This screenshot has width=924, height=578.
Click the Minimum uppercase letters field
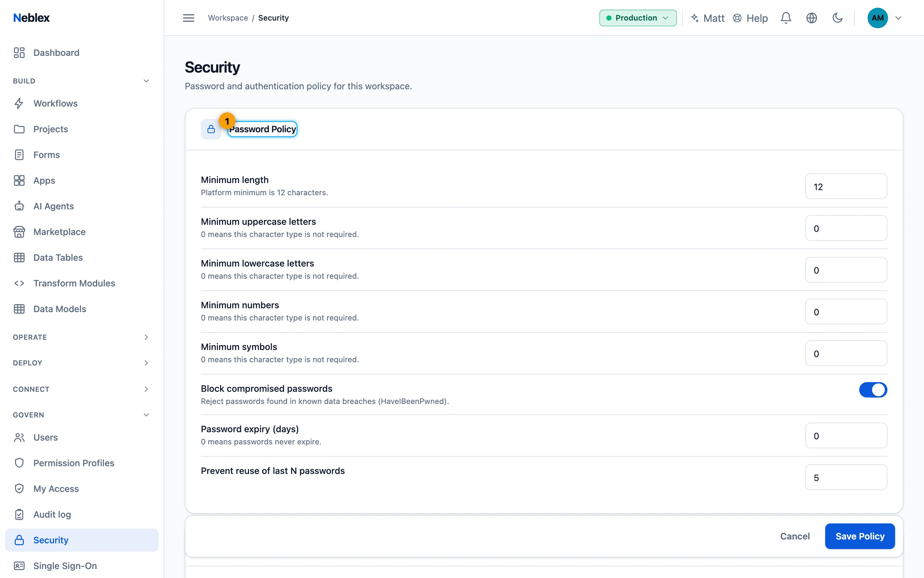[846, 228]
